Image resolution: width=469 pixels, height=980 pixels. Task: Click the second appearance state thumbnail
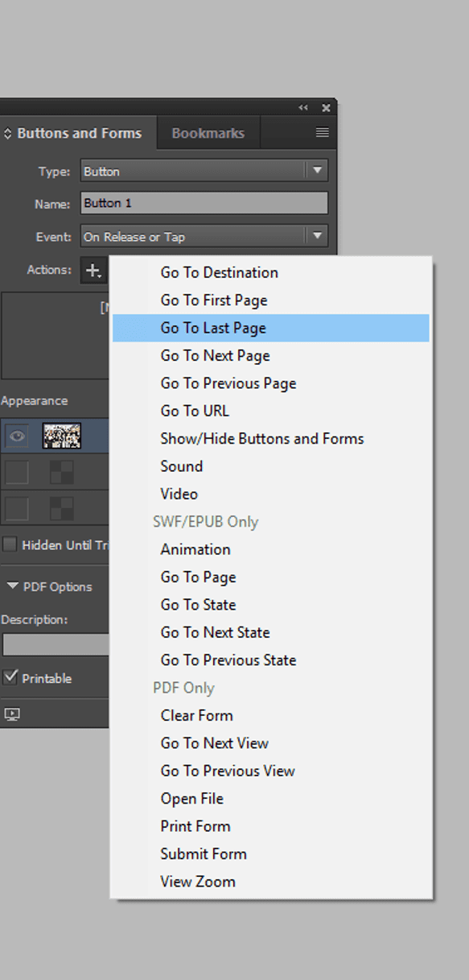pos(62,472)
